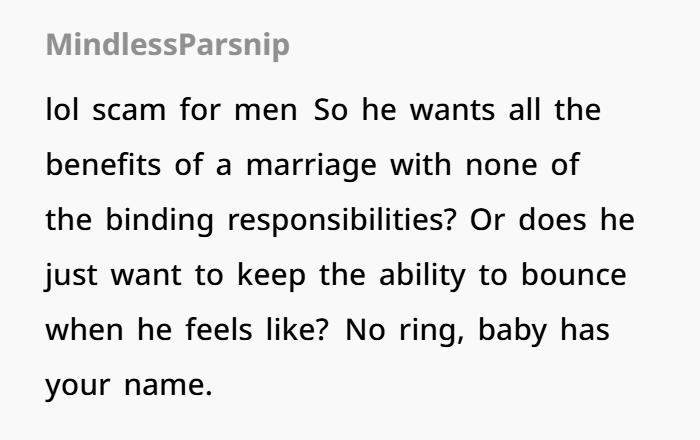Viewport: 700px width, 440px height.
Task: Click the word "lol" starting the comment
Action: coord(62,109)
